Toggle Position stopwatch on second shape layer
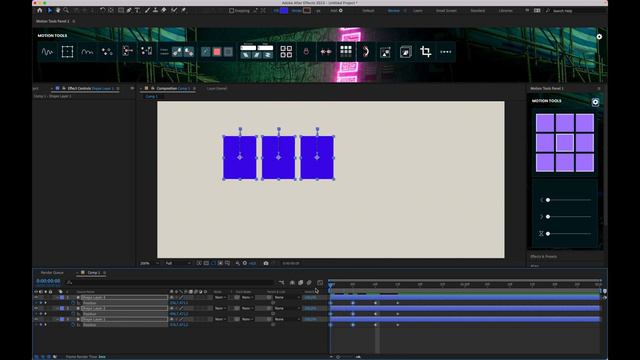Viewport: 640px width, 360px height. coord(73,314)
